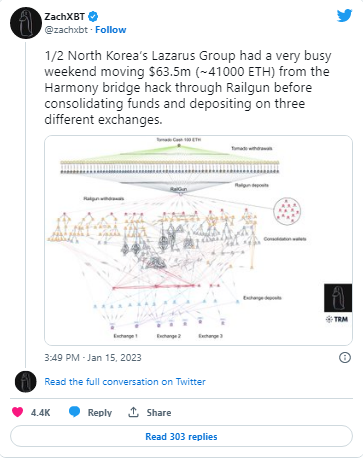Click the Twitter bird logo
This screenshot has height=459, width=363.
pos(344,16)
